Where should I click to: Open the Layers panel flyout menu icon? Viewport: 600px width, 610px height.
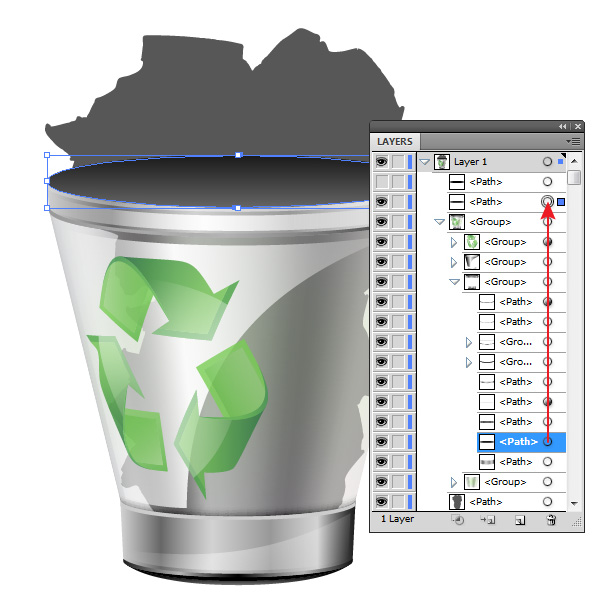pyautogui.click(x=573, y=141)
